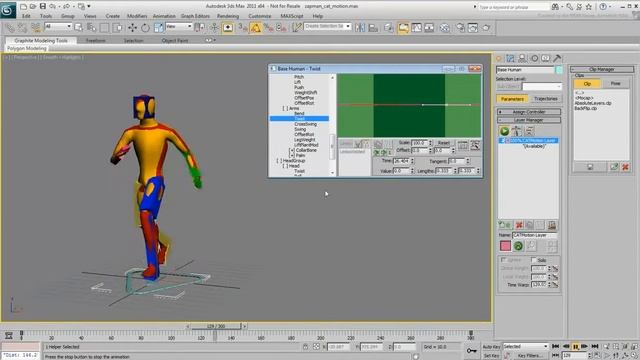This screenshot has height=360, width=640.
Task: Click the red X remove layer icon
Action: pyautogui.click(x=519, y=225)
